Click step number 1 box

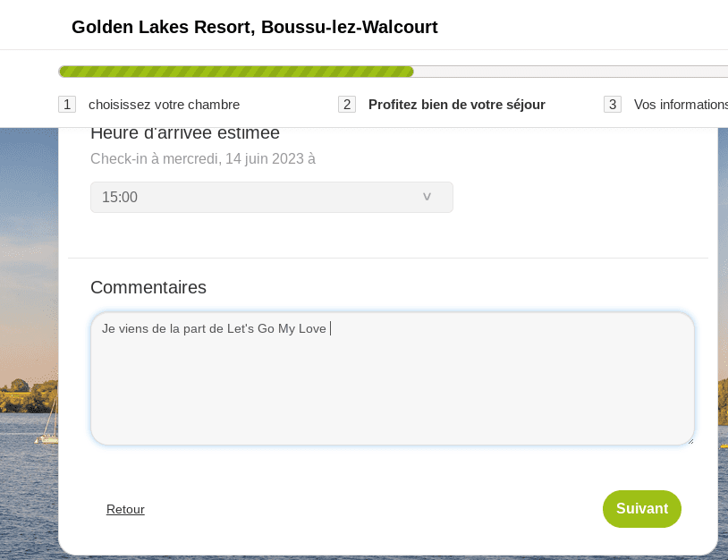tap(67, 105)
